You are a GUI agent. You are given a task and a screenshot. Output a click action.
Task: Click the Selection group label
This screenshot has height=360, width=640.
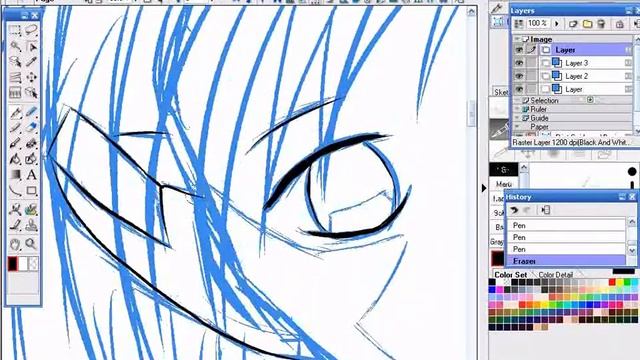(544, 100)
